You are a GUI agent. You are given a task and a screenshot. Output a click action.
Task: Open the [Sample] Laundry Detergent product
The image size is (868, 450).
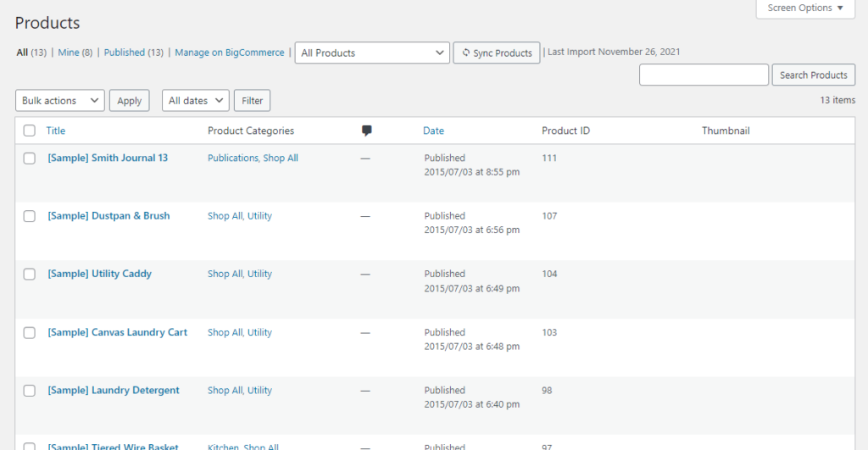coord(114,390)
